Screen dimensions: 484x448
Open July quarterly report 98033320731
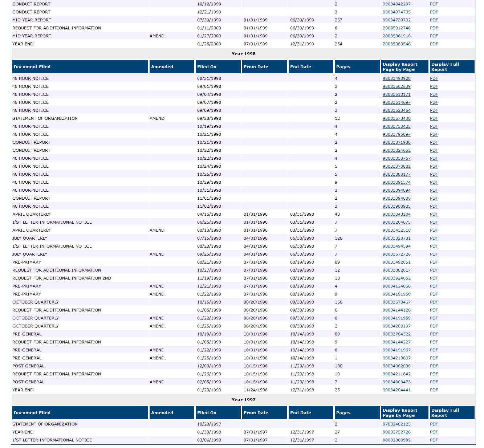pyautogui.click(x=396, y=238)
